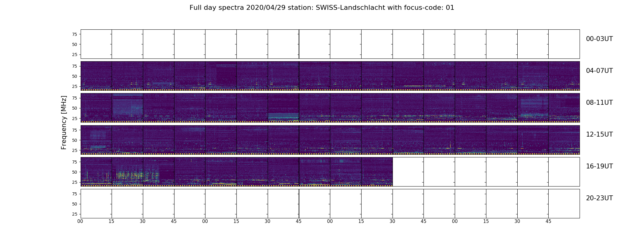Open the 12-15UT spectrogram row
This screenshot has height=245, width=644.
(x=330, y=140)
